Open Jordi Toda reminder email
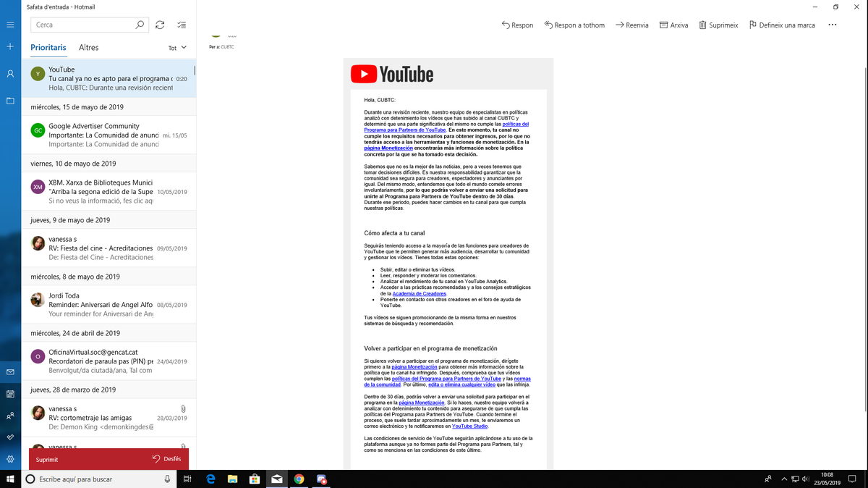 [x=109, y=305]
